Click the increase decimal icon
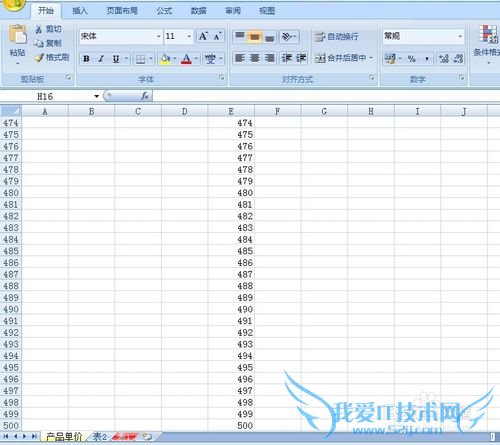The width and height of the screenshot is (500, 445). pos(444,59)
